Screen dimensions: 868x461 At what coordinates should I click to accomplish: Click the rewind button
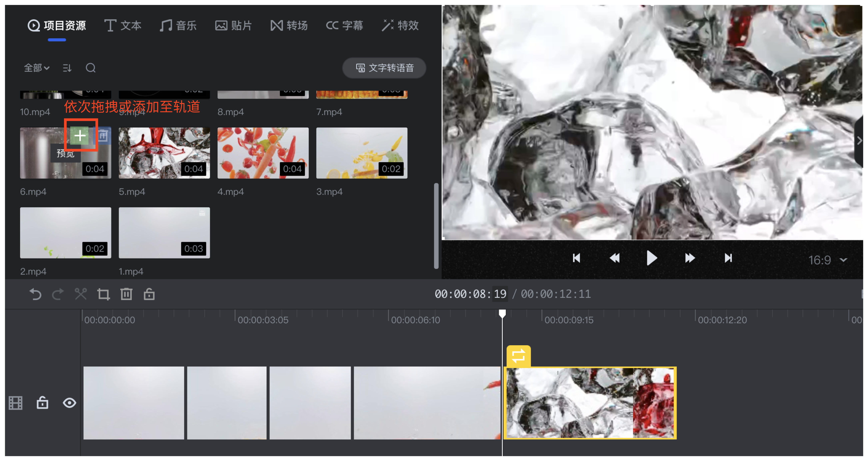[x=615, y=258]
